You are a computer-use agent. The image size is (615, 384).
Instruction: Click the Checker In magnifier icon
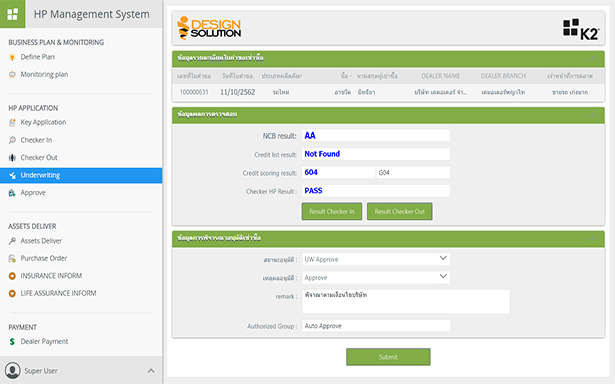click(x=12, y=140)
